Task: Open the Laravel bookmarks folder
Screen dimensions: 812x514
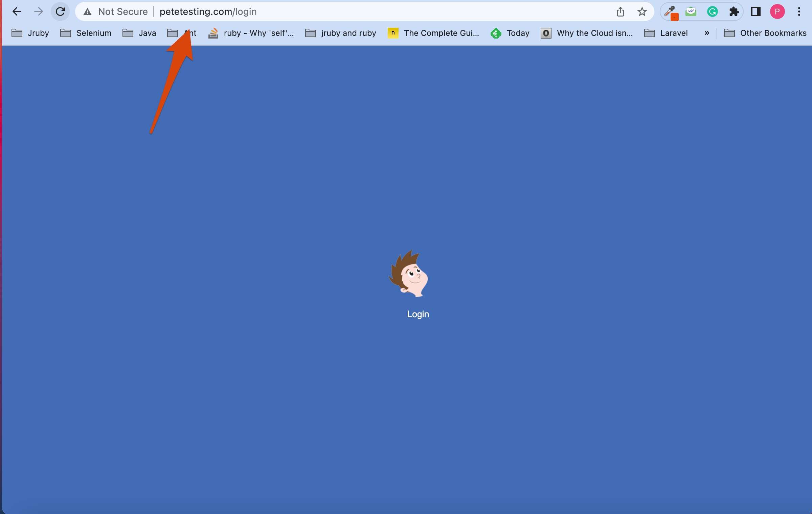Action: coord(666,33)
